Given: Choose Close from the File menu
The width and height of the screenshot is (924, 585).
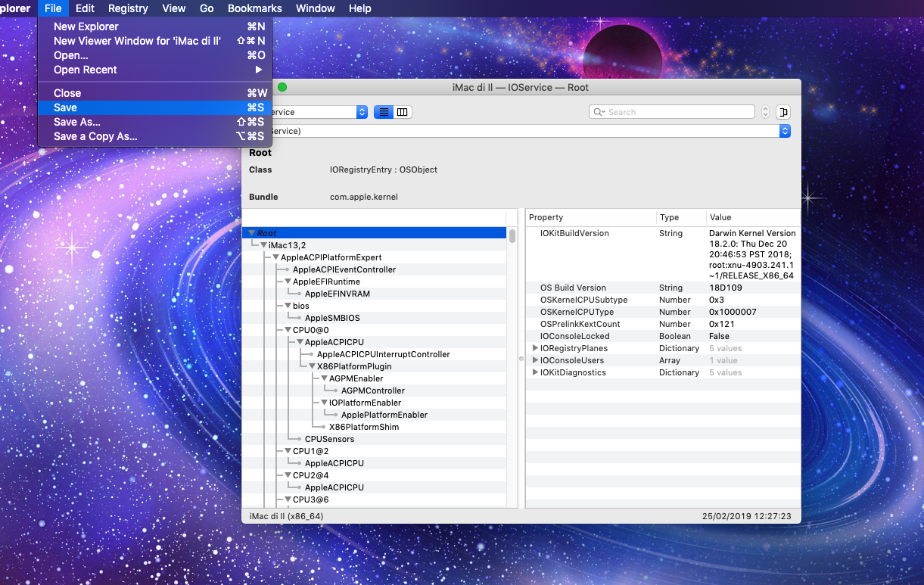Looking at the screenshot, I should coord(154,93).
